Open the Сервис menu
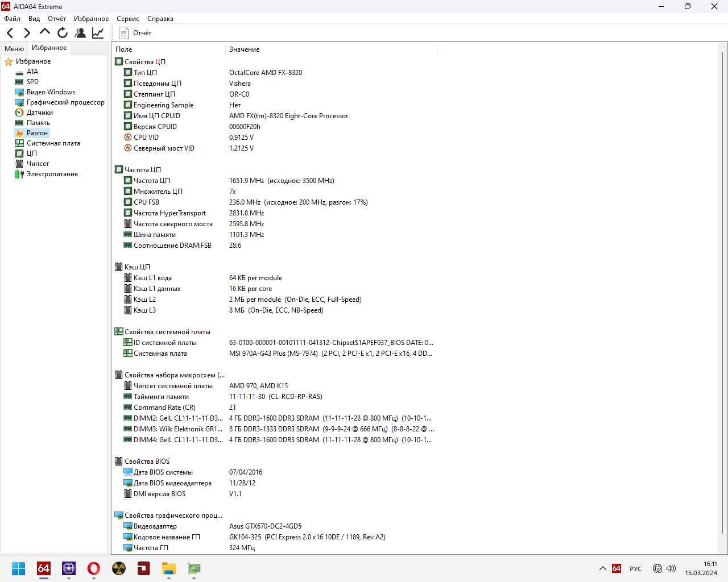728x582 pixels. [x=128, y=19]
